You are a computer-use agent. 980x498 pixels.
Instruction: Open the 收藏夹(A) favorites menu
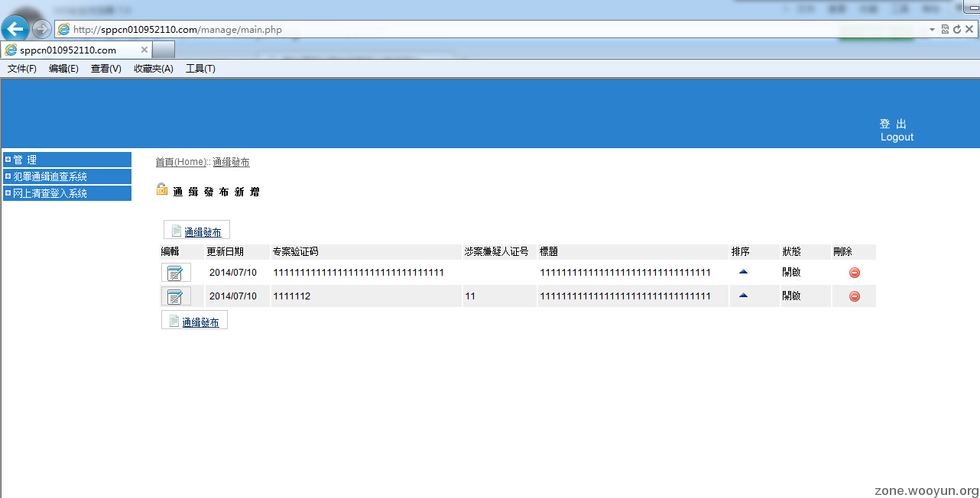154,69
